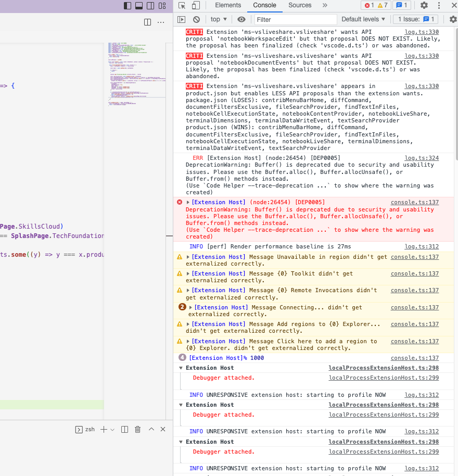Image resolution: width=458 pixels, height=476 pixels.
Task: Toggle the primary side bar layout icon
Action: [x=128, y=5]
